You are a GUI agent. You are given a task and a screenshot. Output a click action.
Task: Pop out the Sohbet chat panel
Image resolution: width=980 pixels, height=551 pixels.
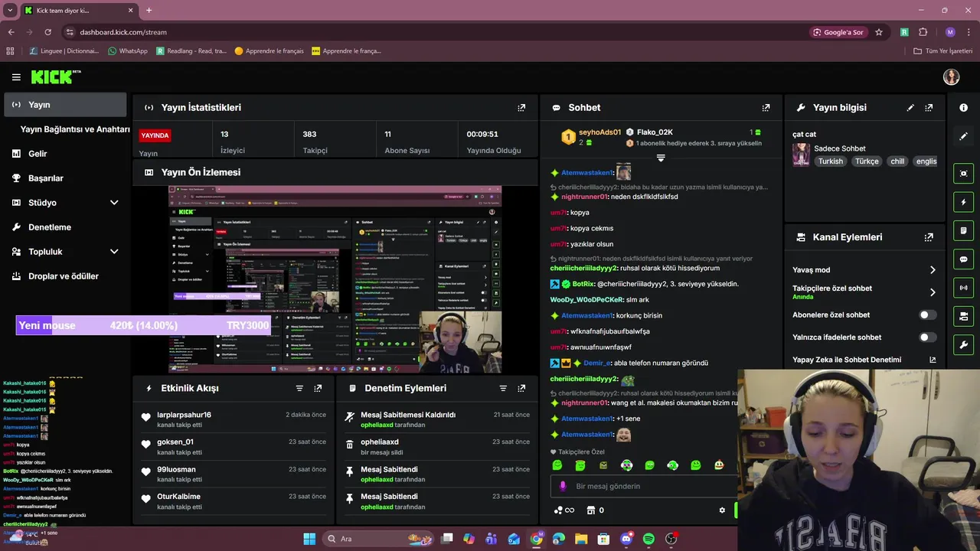pos(766,108)
